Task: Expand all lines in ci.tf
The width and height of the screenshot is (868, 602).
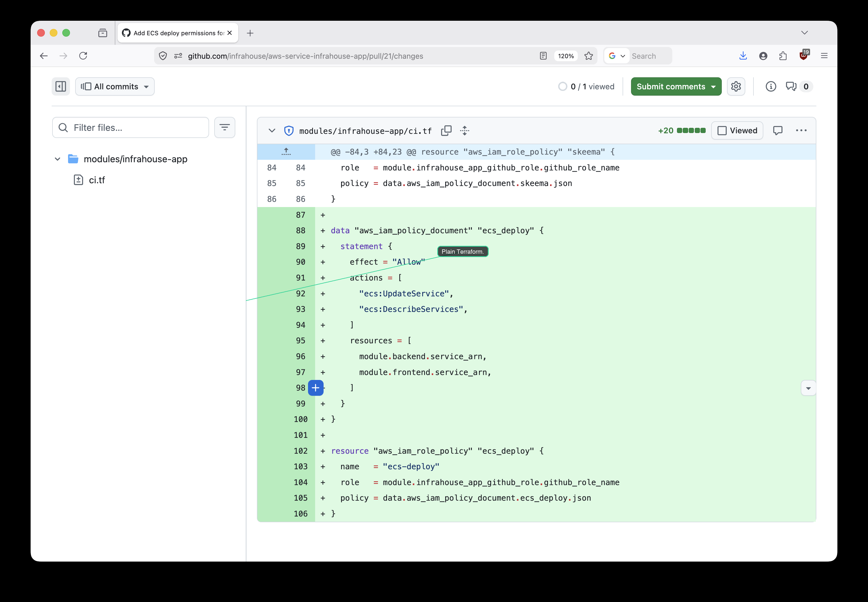Action: tap(465, 131)
